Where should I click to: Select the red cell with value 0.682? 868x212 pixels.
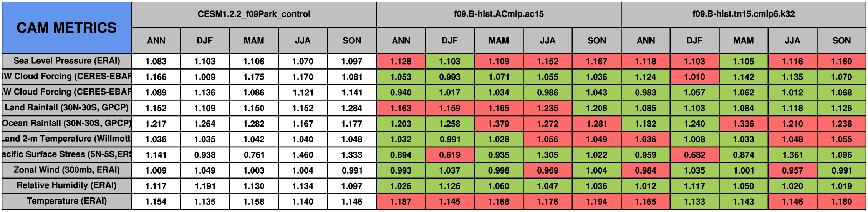pos(694,155)
